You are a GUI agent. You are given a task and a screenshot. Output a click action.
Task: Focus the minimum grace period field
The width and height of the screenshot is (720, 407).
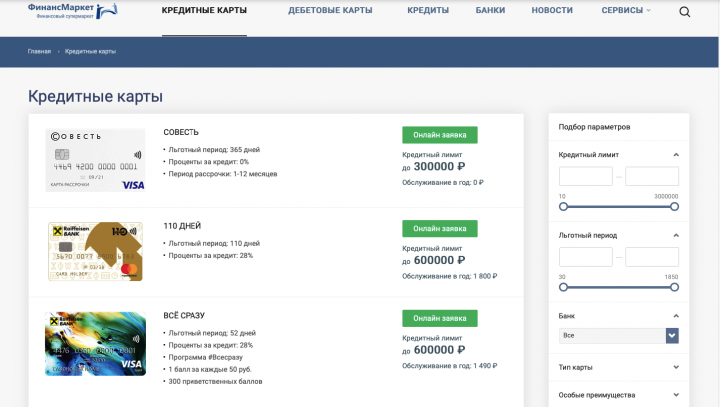[x=585, y=257]
